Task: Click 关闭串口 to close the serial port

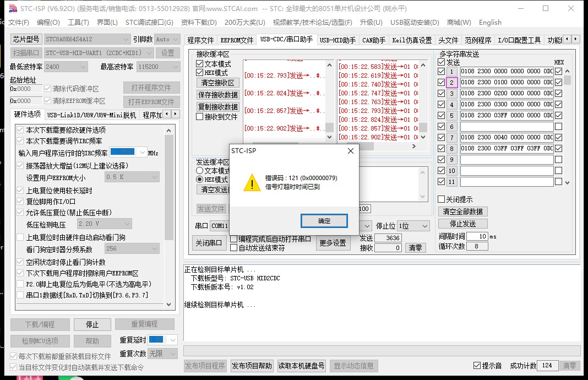Action: (209, 243)
